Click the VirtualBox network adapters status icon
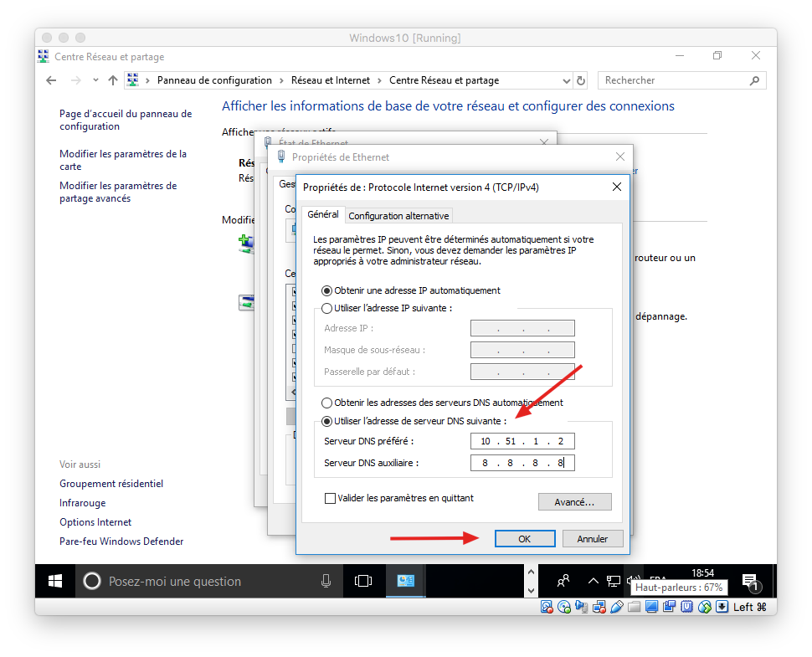The width and height of the screenshot is (812, 657). 599,607
